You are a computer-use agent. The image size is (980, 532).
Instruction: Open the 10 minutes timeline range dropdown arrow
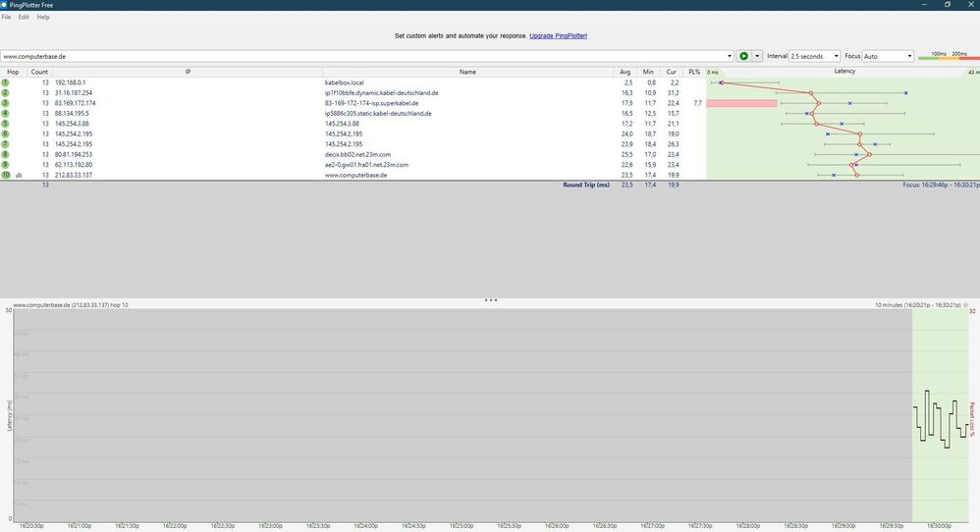[965, 305]
